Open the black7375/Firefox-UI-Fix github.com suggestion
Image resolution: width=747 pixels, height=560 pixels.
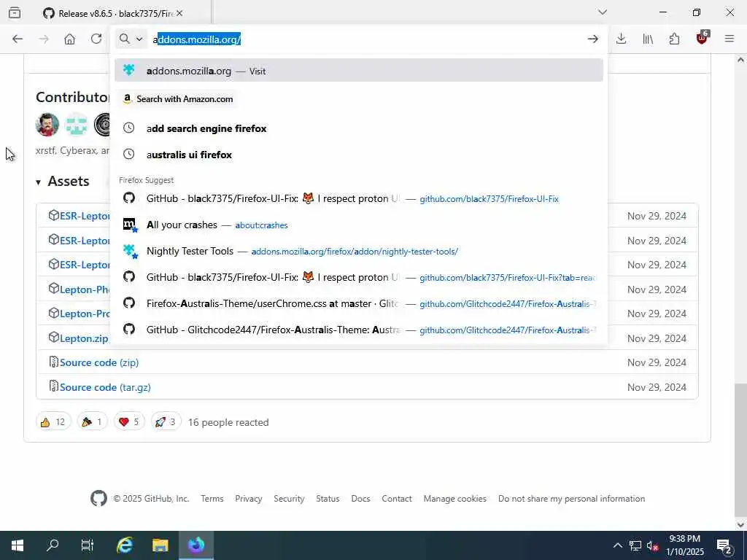click(359, 198)
